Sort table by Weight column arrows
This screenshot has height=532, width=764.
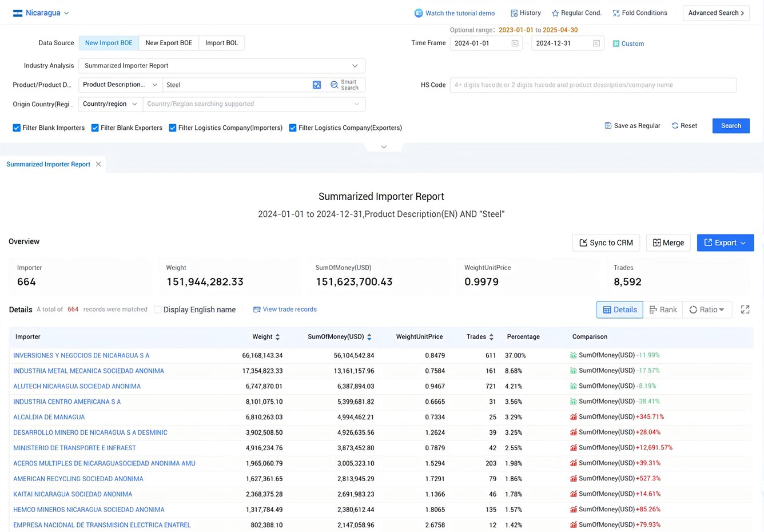point(278,337)
